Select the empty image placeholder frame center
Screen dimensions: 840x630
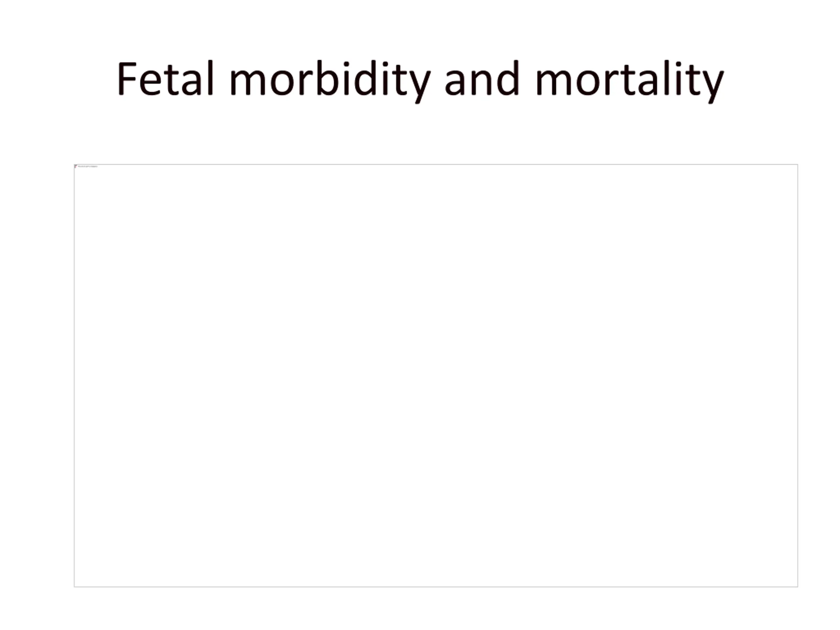pos(436,376)
